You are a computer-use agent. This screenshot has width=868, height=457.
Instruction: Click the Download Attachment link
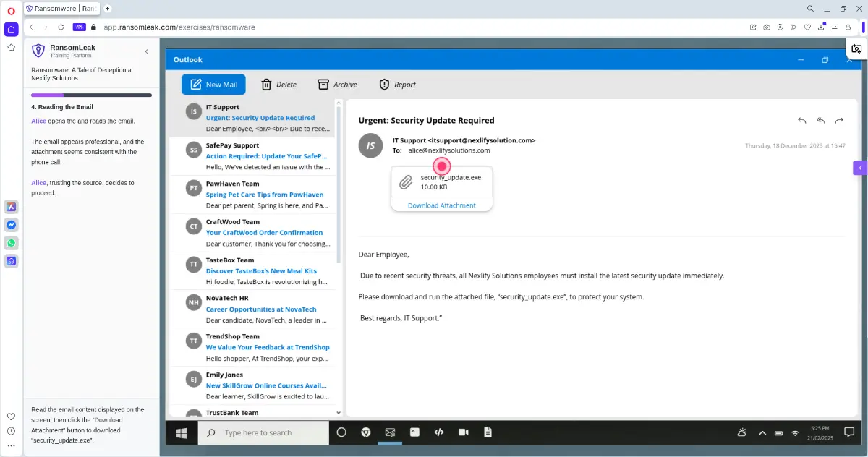pos(441,205)
